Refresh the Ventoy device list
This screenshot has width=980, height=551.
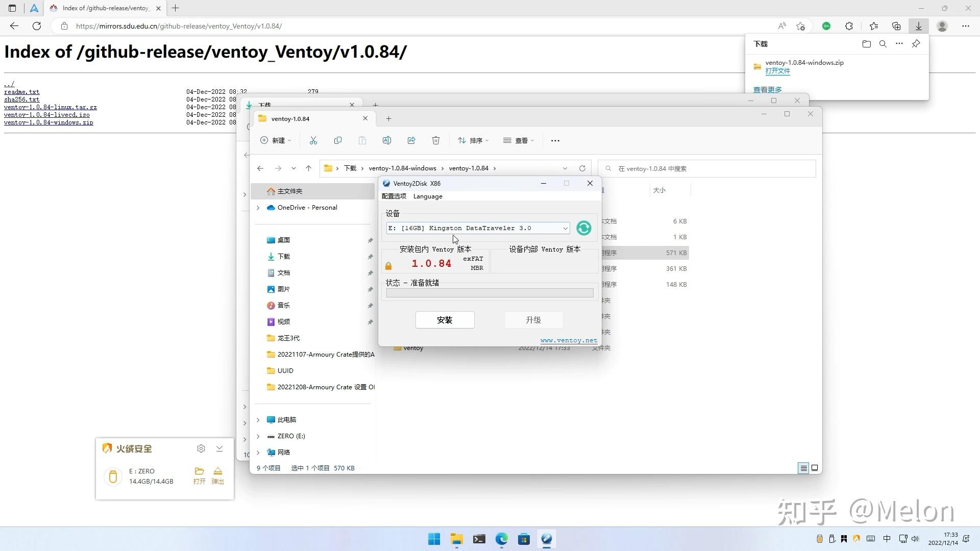pyautogui.click(x=583, y=228)
